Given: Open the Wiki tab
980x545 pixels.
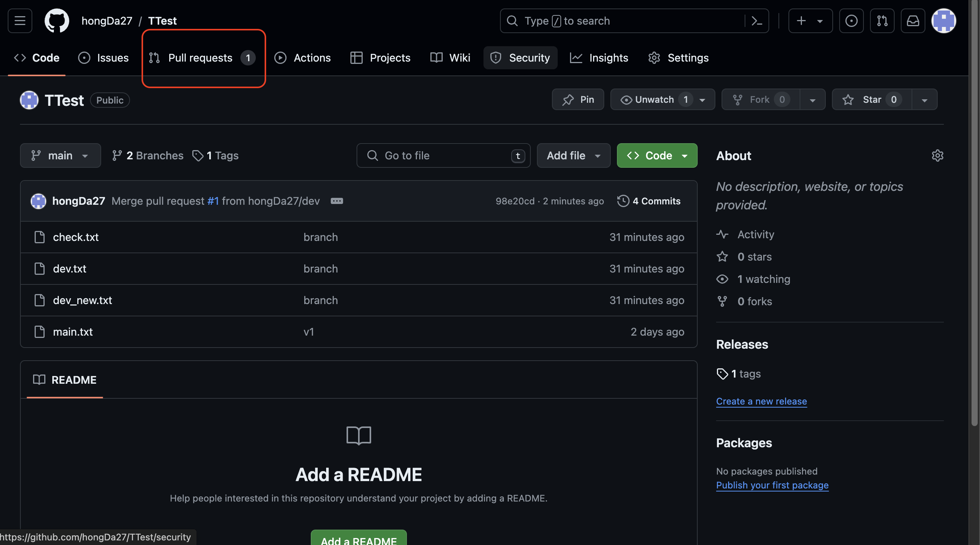Looking at the screenshot, I should (450, 58).
